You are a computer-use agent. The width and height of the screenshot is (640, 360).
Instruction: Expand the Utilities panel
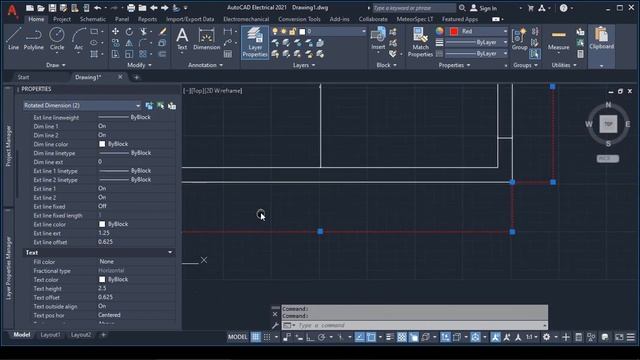tap(564, 65)
